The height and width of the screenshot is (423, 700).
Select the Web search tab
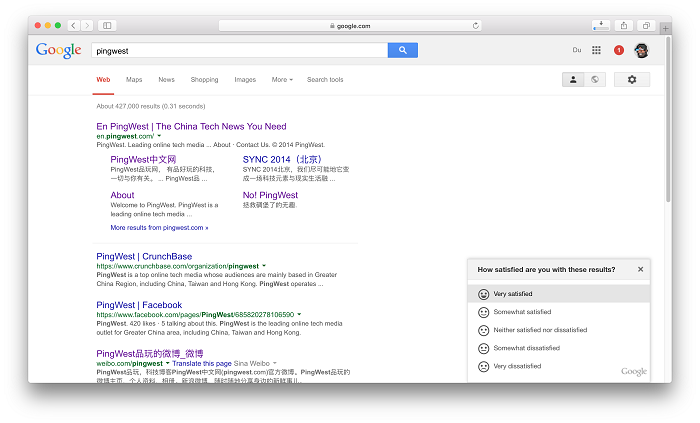103,79
